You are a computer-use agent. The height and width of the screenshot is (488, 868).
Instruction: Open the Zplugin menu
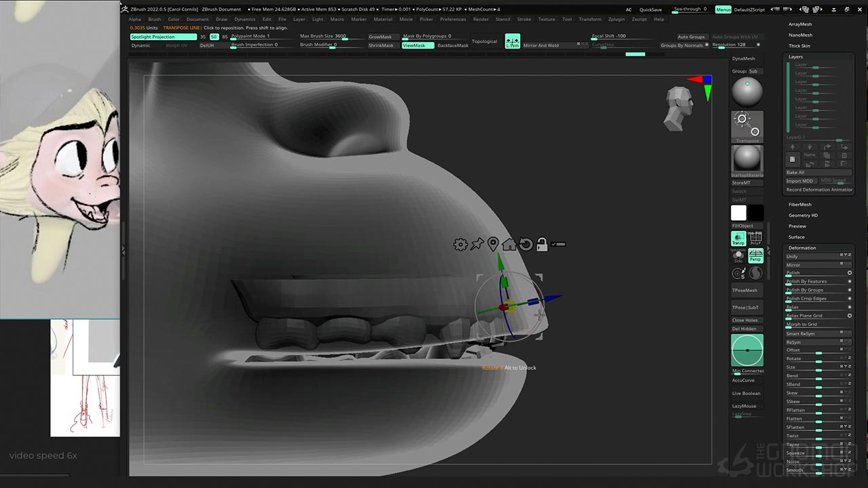pyautogui.click(x=616, y=19)
